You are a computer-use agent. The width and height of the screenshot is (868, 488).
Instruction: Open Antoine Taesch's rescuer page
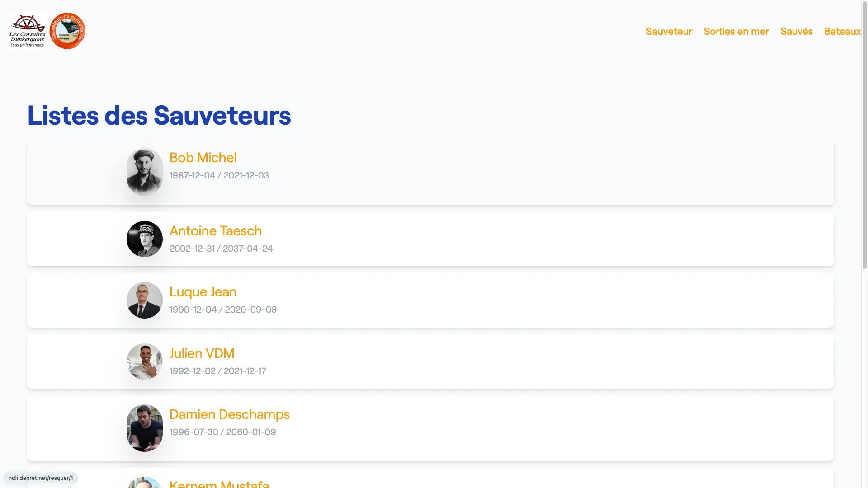coord(215,231)
